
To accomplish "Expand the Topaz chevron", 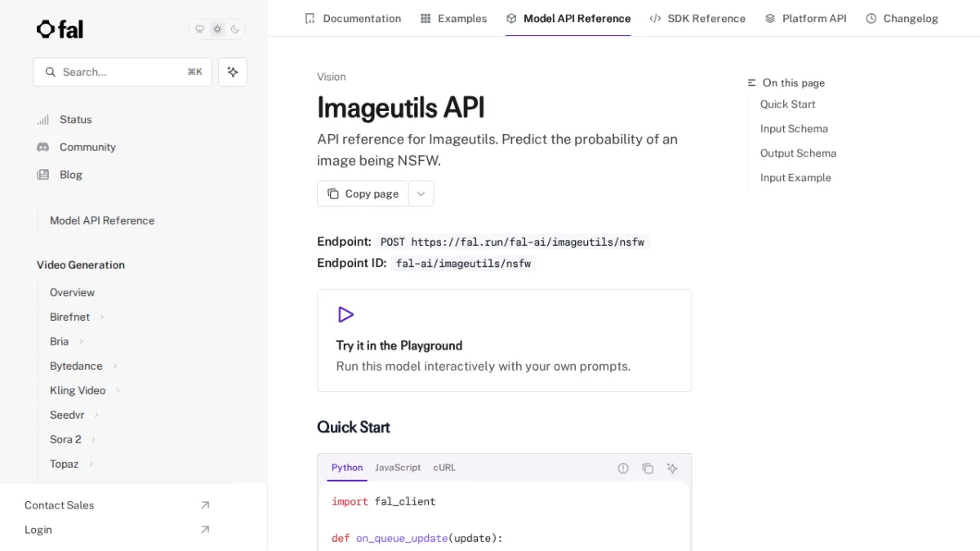I will coord(91,464).
